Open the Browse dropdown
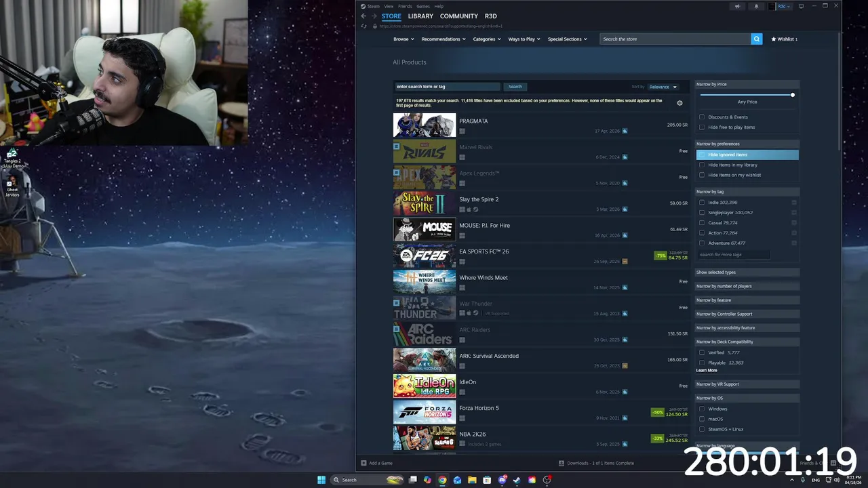This screenshot has height=488, width=868. click(403, 39)
